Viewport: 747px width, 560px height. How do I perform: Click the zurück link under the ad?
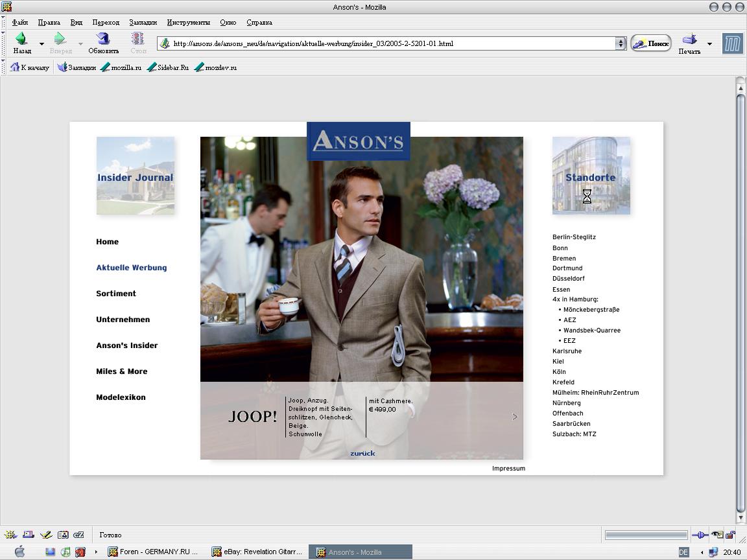click(x=362, y=453)
